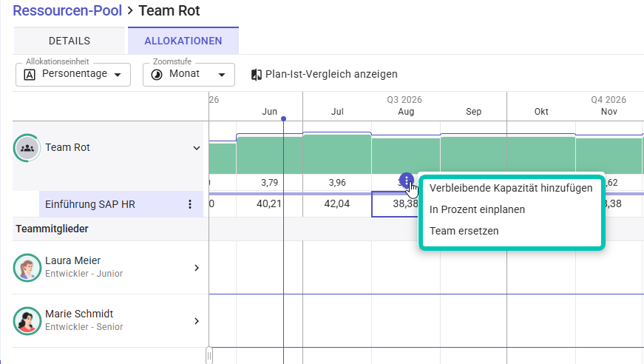Grab the panel splitter handle at bottom
Viewport: 644px width, 364px height.
coord(209,355)
